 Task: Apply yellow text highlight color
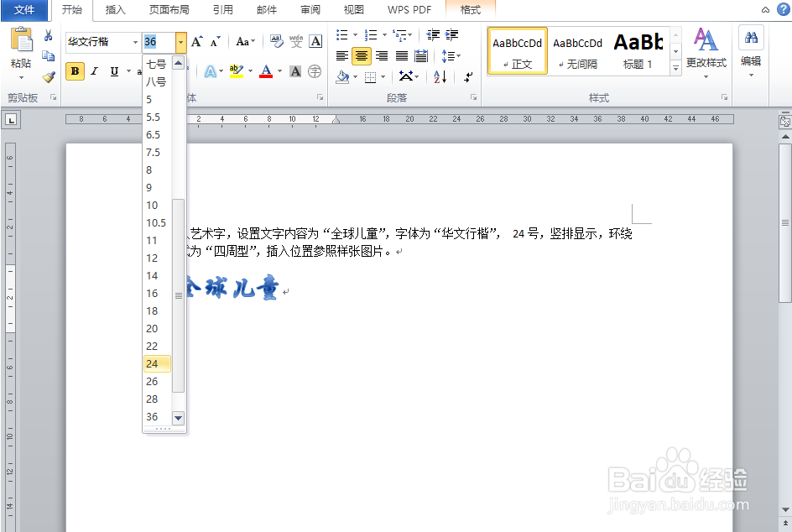tap(236, 70)
